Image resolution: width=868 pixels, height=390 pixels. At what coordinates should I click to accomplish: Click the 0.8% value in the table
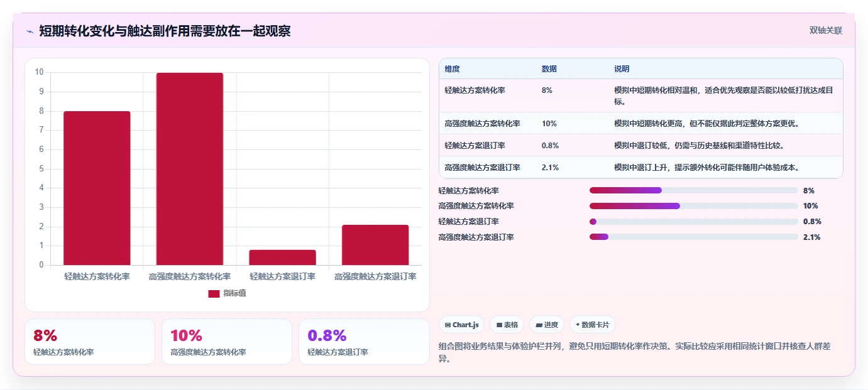point(550,146)
